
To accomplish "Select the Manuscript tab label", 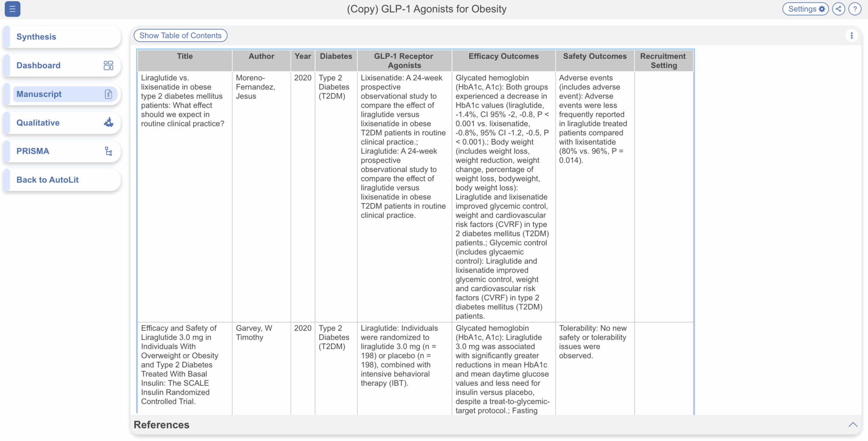I will [39, 94].
